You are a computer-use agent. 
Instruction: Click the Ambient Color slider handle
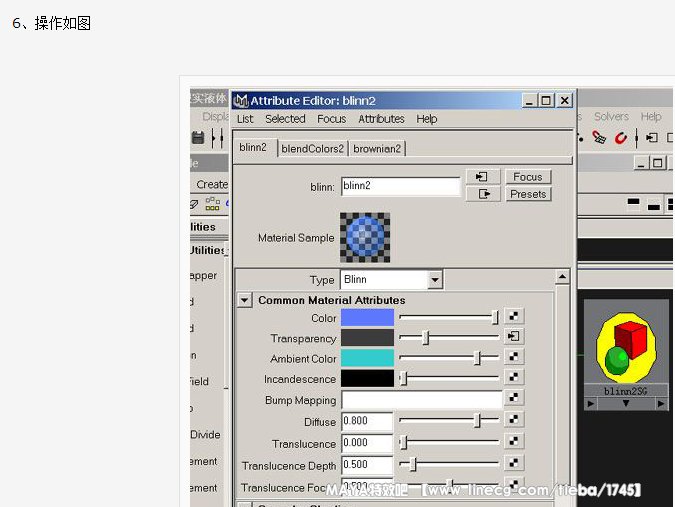coord(477,358)
